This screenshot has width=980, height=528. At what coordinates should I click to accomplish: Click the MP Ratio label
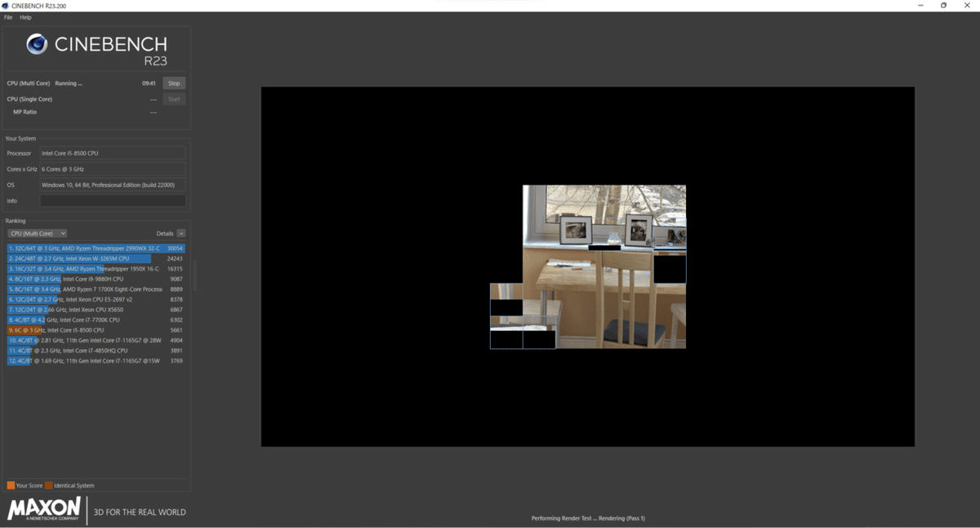pyautogui.click(x=24, y=112)
